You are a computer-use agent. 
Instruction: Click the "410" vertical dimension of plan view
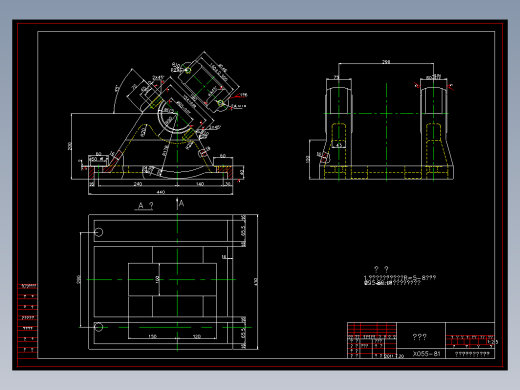coord(256,282)
